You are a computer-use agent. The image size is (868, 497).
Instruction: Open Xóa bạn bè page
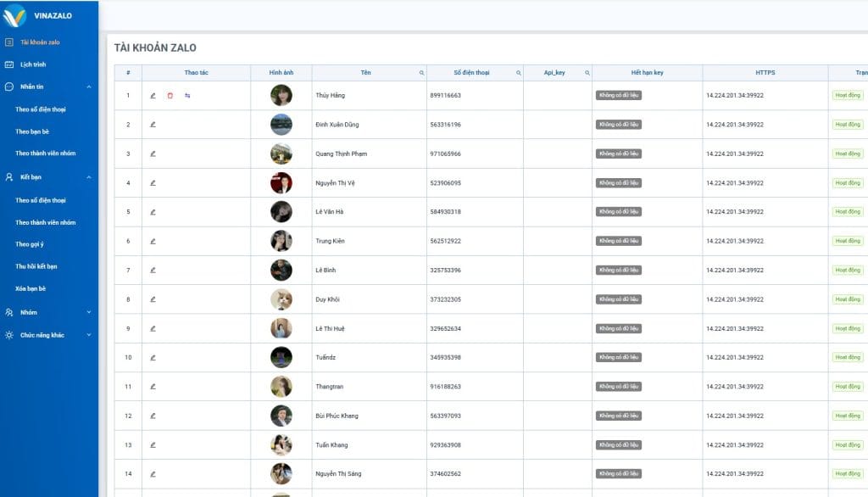click(31, 288)
